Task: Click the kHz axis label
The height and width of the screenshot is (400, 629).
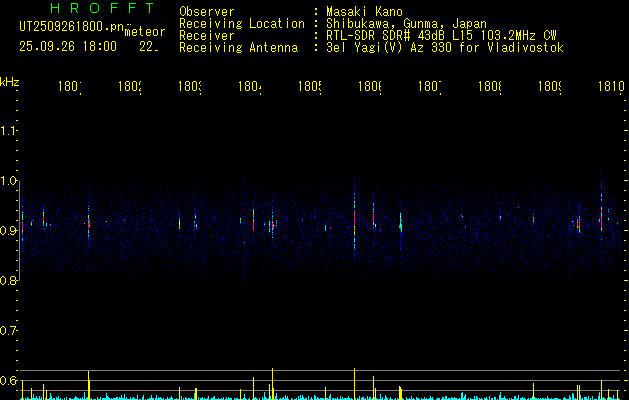Action: (10, 81)
